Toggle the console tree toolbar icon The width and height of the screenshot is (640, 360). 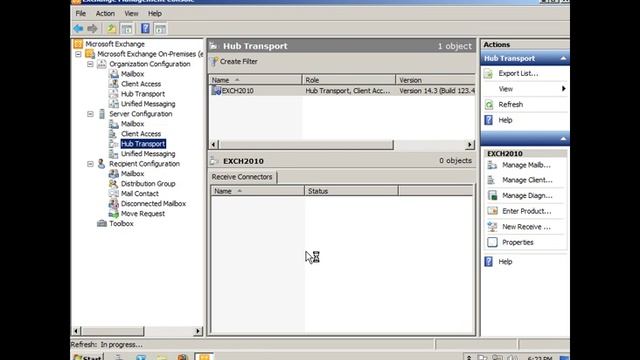point(127,29)
